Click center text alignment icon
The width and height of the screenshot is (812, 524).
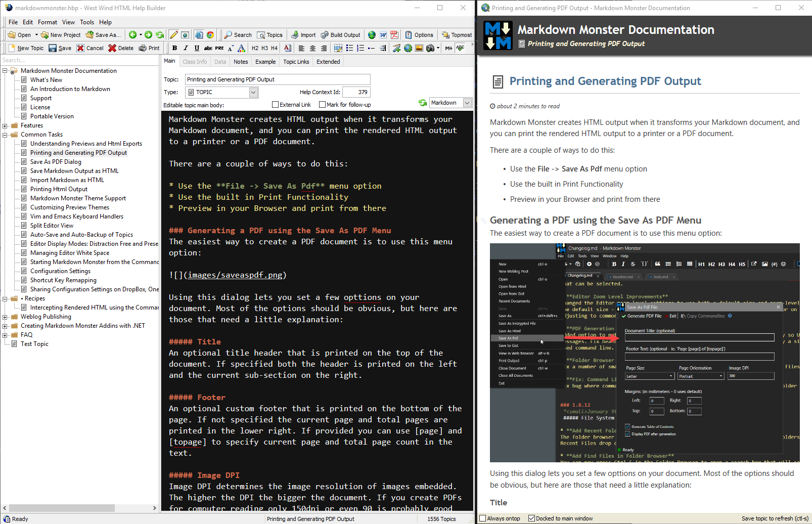tap(312, 48)
